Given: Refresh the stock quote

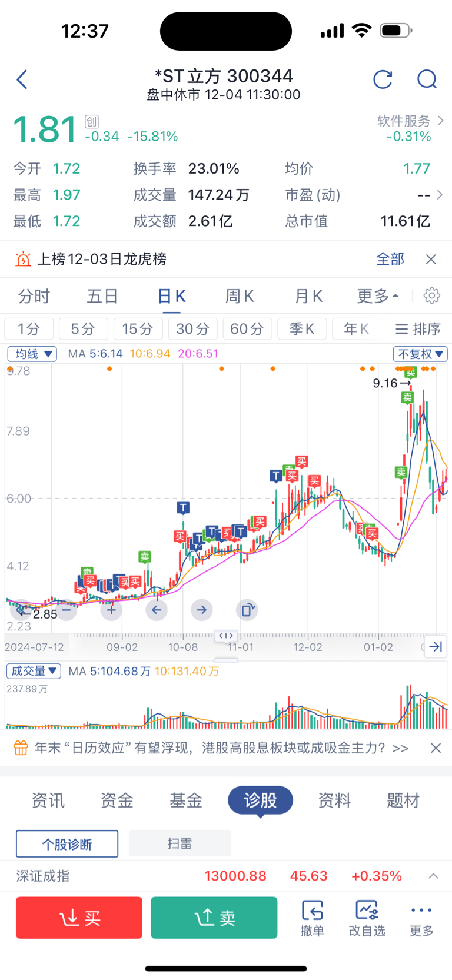Looking at the screenshot, I should pyautogui.click(x=383, y=79).
